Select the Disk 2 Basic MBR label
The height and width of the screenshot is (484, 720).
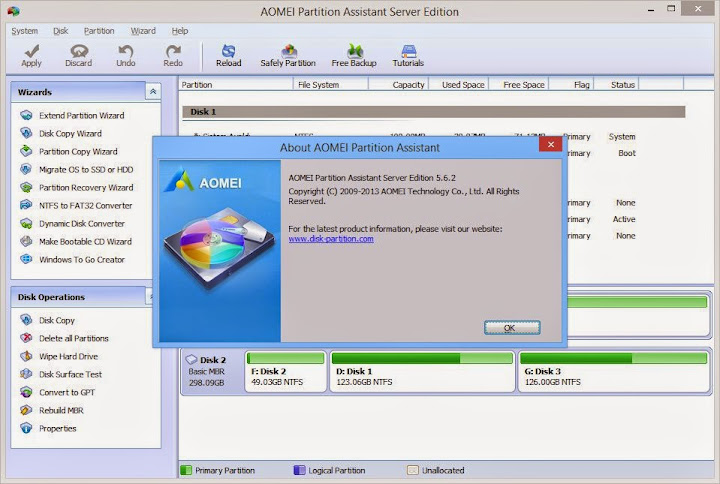pos(211,371)
